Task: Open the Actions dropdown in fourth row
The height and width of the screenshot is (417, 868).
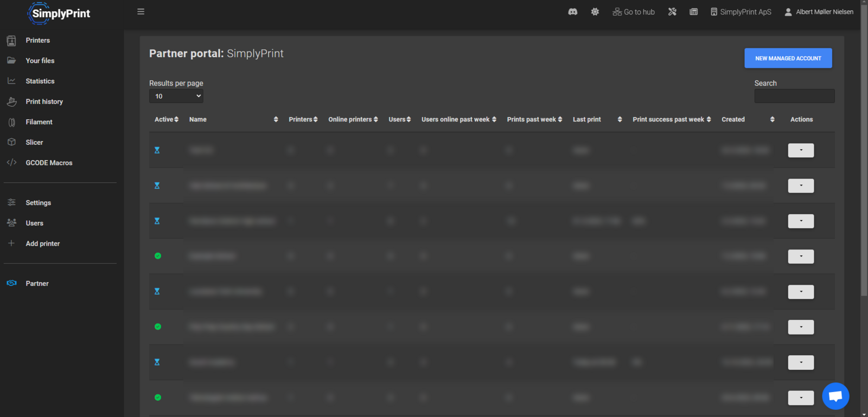Action: pyautogui.click(x=801, y=256)
